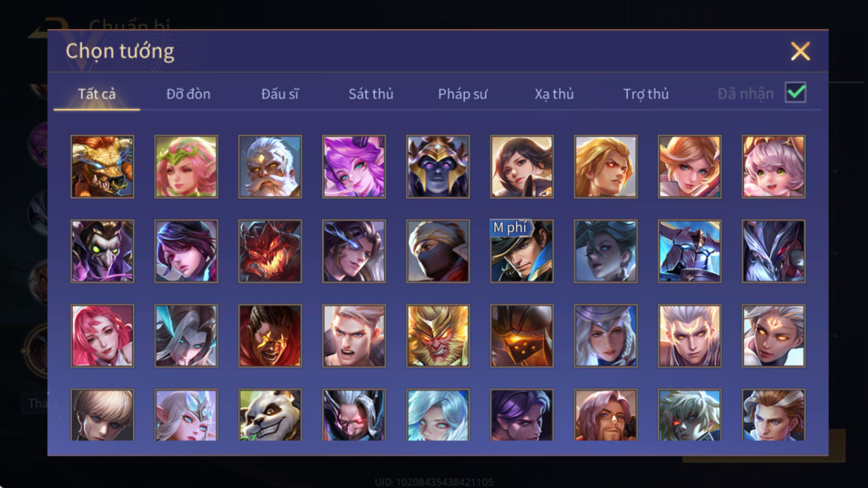Screen dimensions: 868x488
Task: Select the green-eyed joker hero portrait
Action: pos(102,251)
